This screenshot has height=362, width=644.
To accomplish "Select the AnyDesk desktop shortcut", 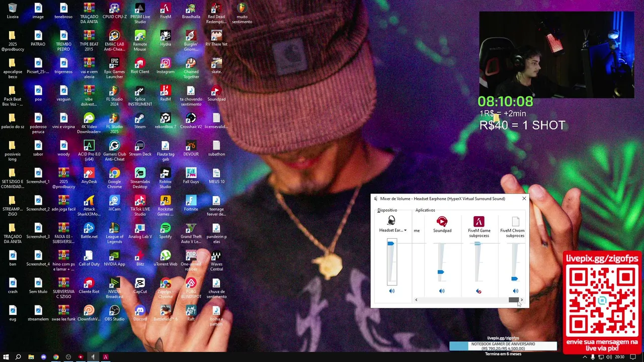I will click(89, 176).
